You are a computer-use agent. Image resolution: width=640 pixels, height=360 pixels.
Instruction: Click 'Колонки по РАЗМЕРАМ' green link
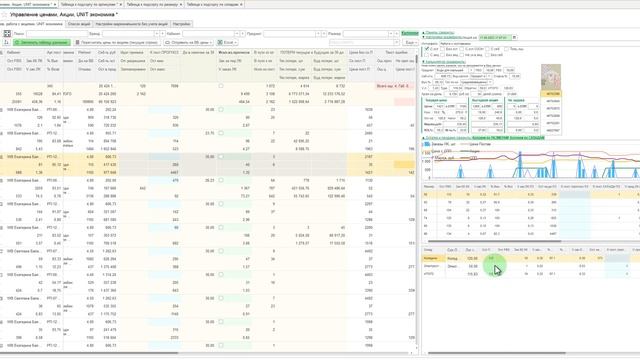point(490,138)
